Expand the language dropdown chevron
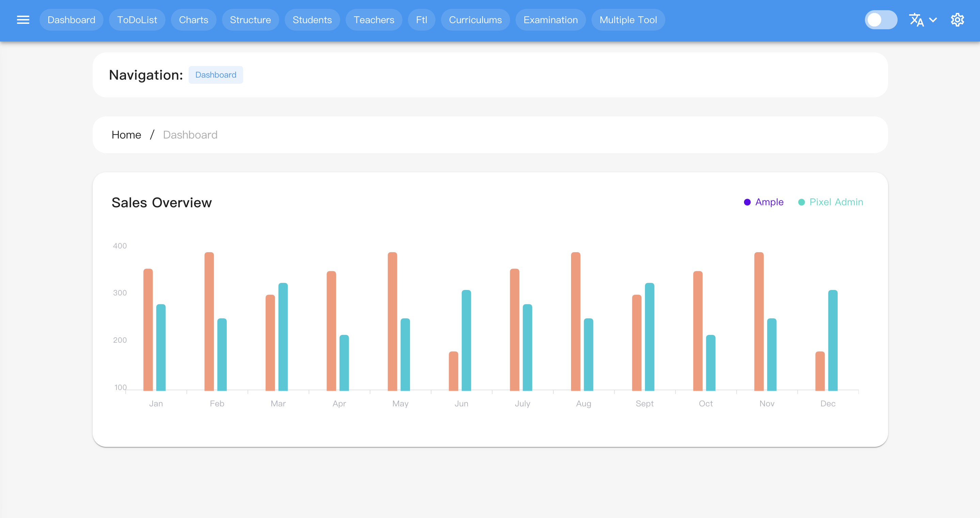980x518 pixels. pyautogui.click(x=933, y=20)
